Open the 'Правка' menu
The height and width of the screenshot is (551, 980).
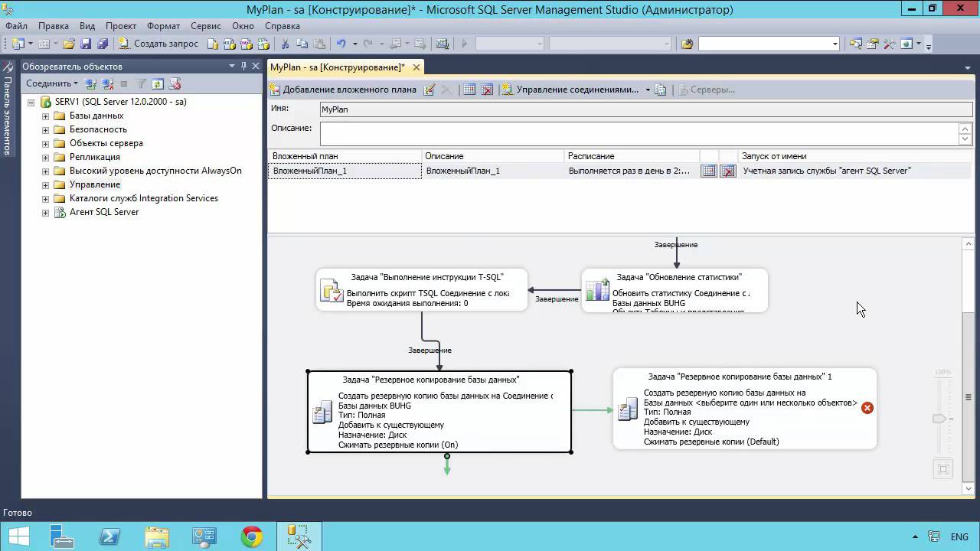coord(54,25)
